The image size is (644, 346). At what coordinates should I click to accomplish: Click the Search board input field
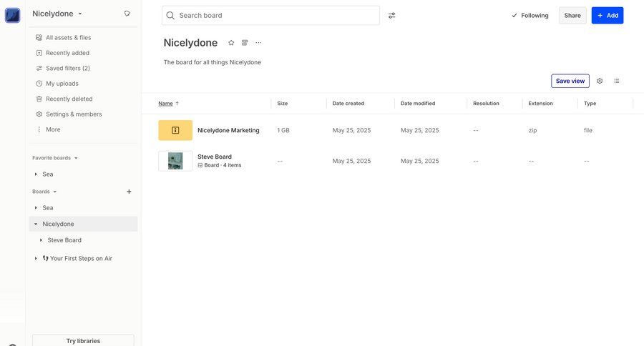(270, 16)
